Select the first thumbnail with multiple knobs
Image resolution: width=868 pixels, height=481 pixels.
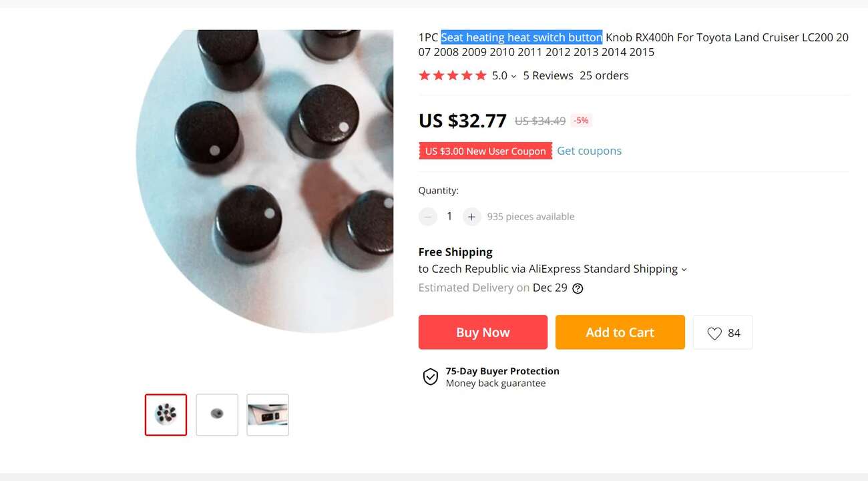tap(166, 415)
